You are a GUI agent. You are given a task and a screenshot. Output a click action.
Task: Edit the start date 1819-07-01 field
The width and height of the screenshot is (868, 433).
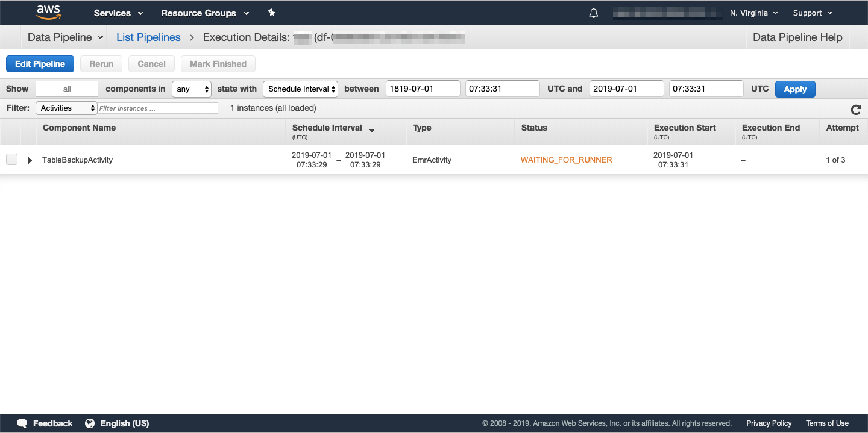(423, 89)
